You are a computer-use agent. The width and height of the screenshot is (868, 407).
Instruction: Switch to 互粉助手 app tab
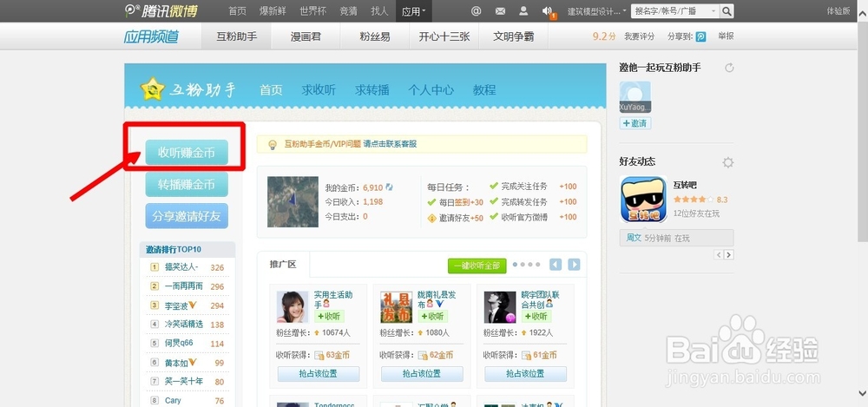tap(236, 36)
